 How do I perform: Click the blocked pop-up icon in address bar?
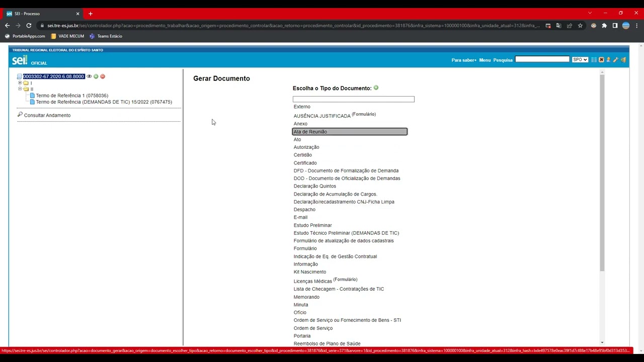click(x=548, y=26)
